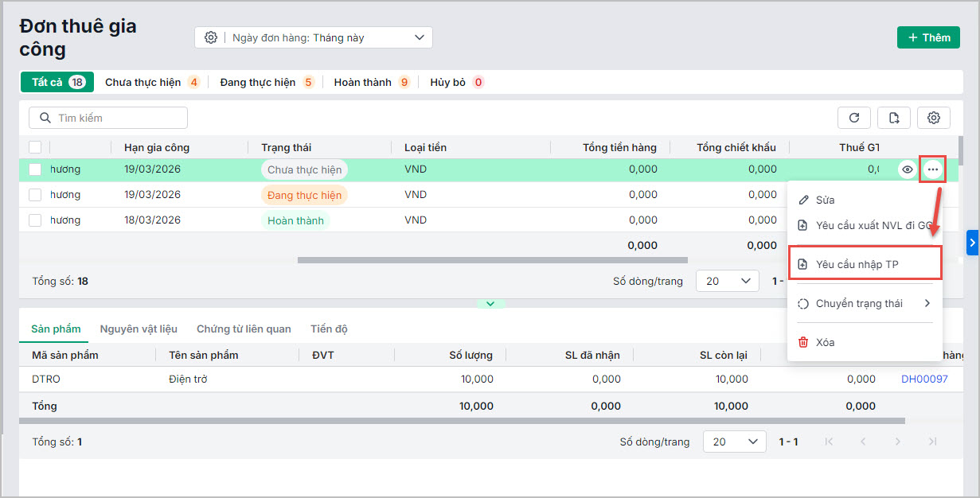The width and height of the screenshot is (980, 498).
Task: Expand the blue side panel arrow
Action: [x=972, y=243]
